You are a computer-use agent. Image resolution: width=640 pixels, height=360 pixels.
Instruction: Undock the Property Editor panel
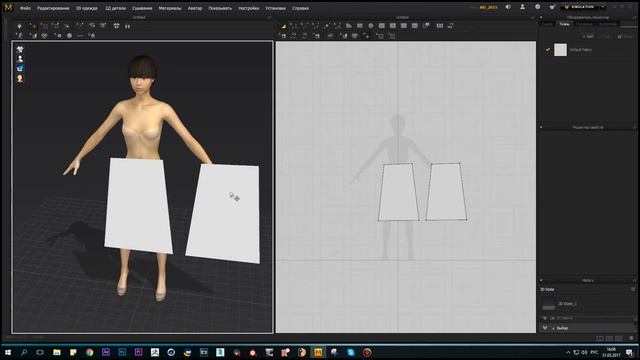coord(635,127)
